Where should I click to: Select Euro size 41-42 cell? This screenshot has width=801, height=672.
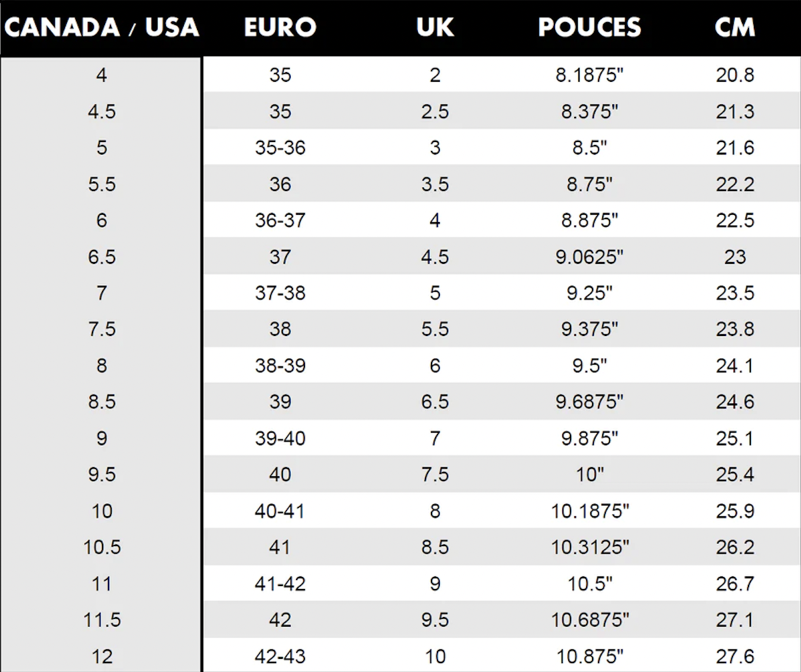280,584
